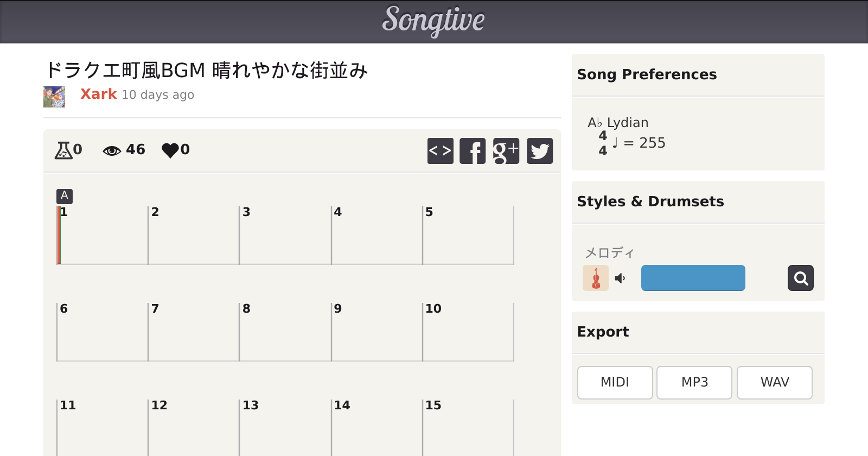Click the remix flask icon
Image resolution: width=868 pixels, height=456 pixels.
click(63, 150)
